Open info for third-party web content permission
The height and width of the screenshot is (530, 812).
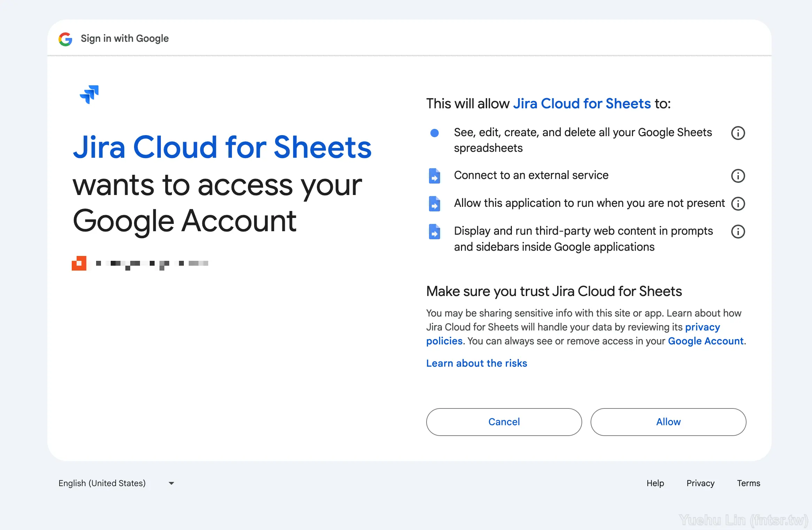point(738,232)
